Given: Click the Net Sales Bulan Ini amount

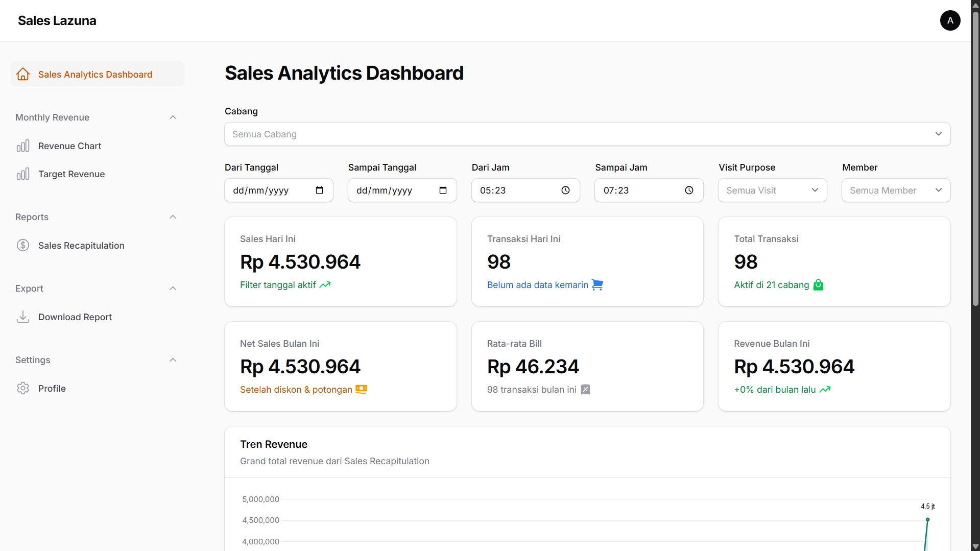Looking at the screenshot, I should pos(300,367).
